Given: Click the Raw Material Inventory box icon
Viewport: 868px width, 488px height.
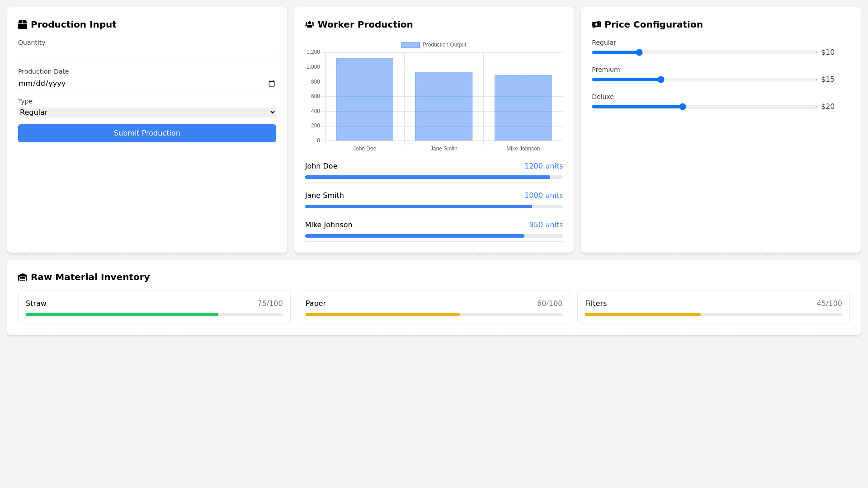Looking at the screenshot, I should 22,277.
